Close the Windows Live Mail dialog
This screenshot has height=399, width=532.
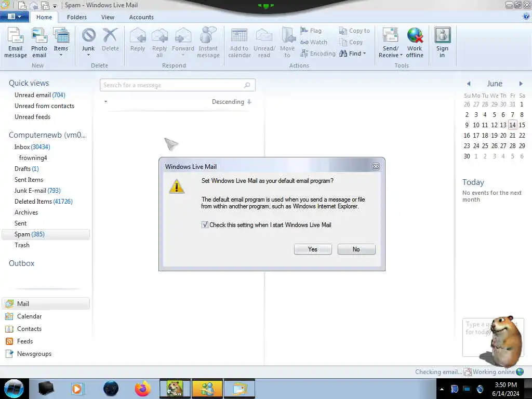pyautogui.click(x=376, y=166)
